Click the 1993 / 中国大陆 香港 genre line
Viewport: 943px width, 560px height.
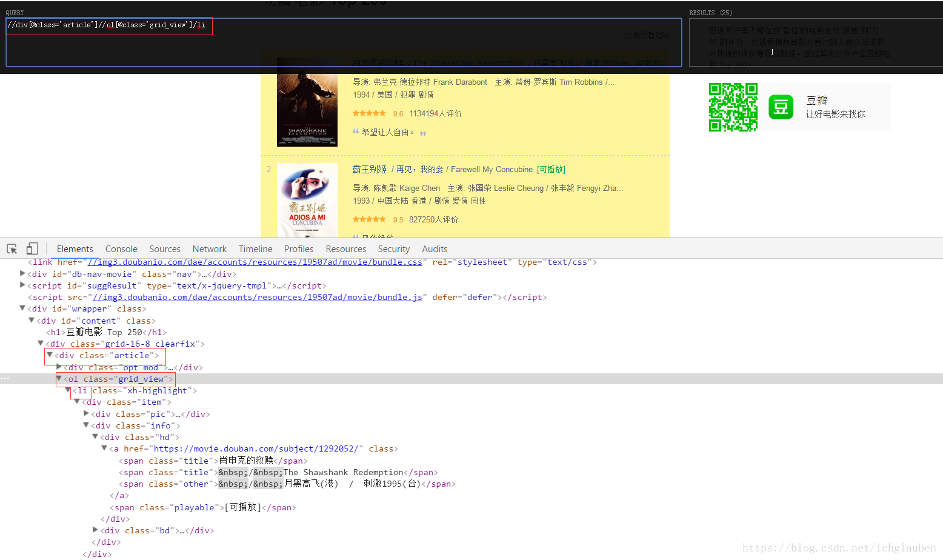tap(419, 201)
